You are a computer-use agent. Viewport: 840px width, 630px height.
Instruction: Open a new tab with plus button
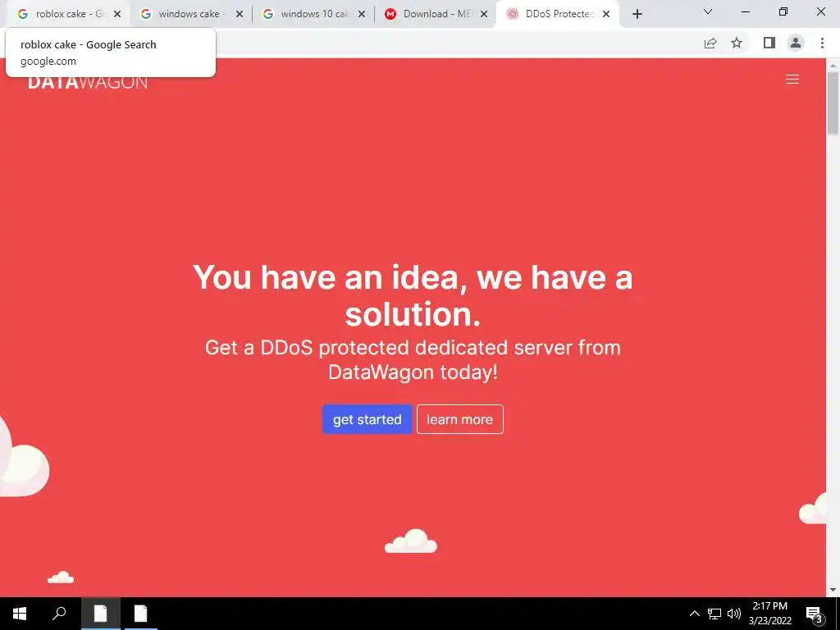[637, 14]
